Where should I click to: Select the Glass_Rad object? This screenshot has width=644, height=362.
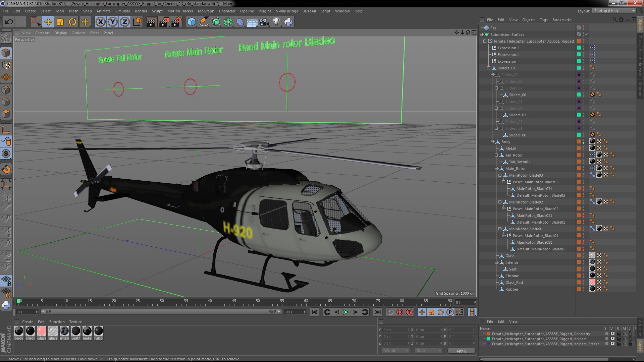514,283
